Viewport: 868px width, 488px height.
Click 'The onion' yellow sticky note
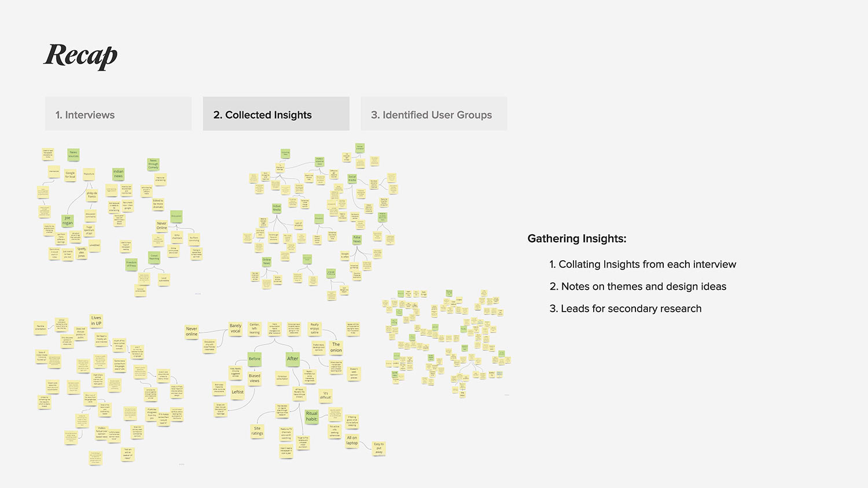336,347
